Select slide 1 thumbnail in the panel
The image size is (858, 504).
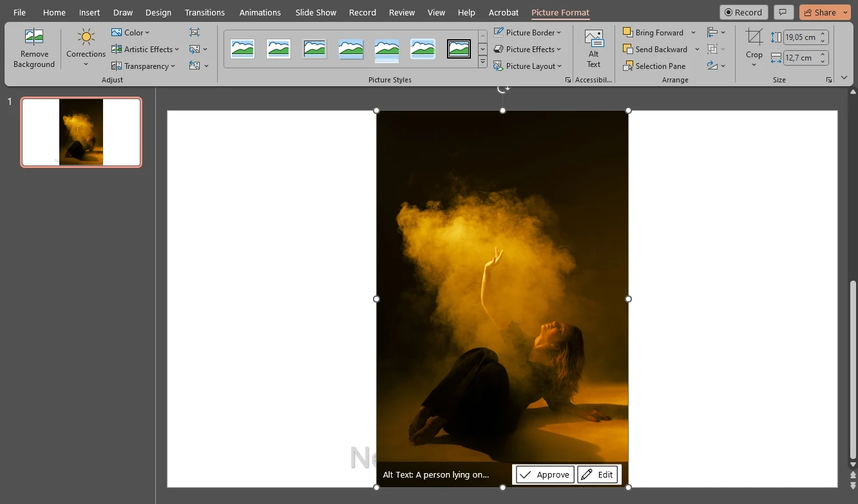[x=81, y=132]
